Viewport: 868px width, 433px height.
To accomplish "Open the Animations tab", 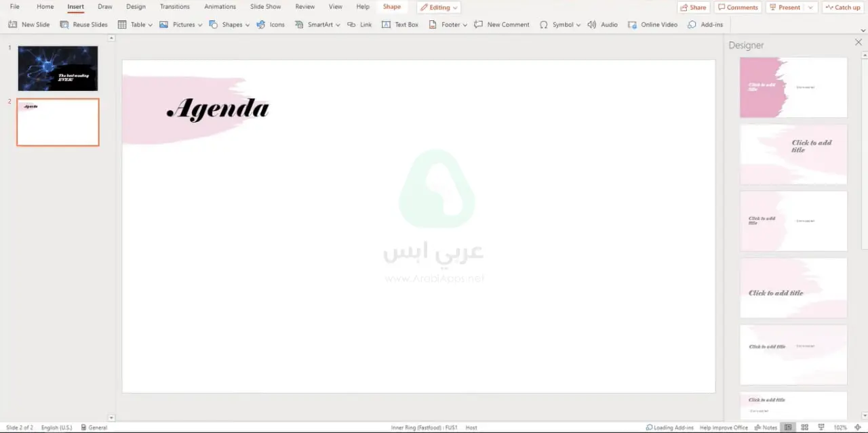I will pos(220,7).
